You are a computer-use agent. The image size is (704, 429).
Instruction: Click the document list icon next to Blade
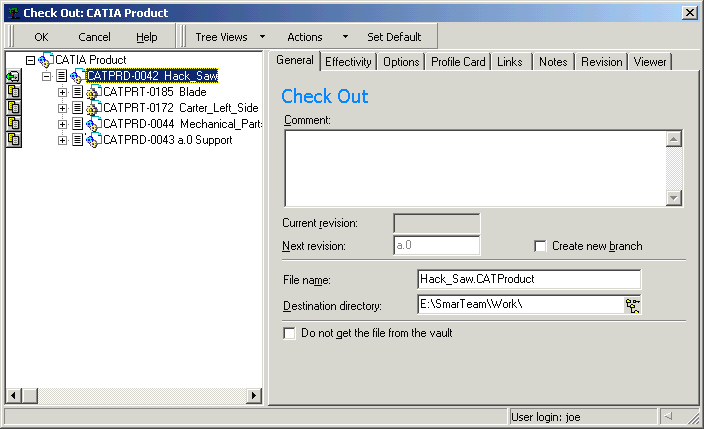click(78, 92)
